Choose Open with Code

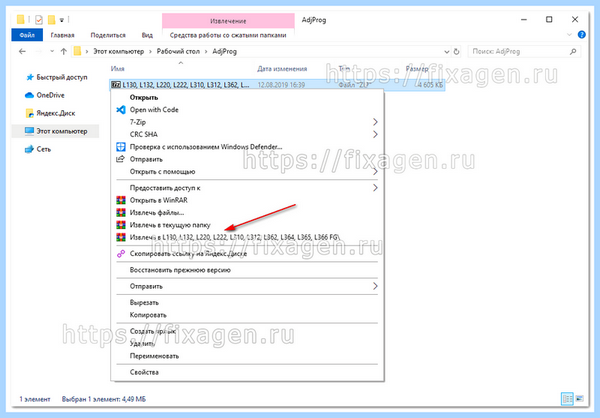[x=154, y=110]
